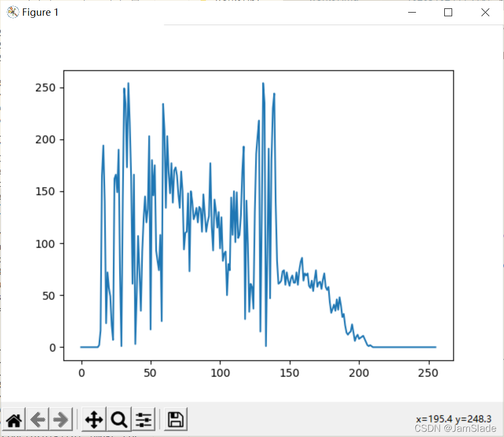Click the matplotlib Figure 1 window icon
Screen dimensions: 504x437
[13, 12]
